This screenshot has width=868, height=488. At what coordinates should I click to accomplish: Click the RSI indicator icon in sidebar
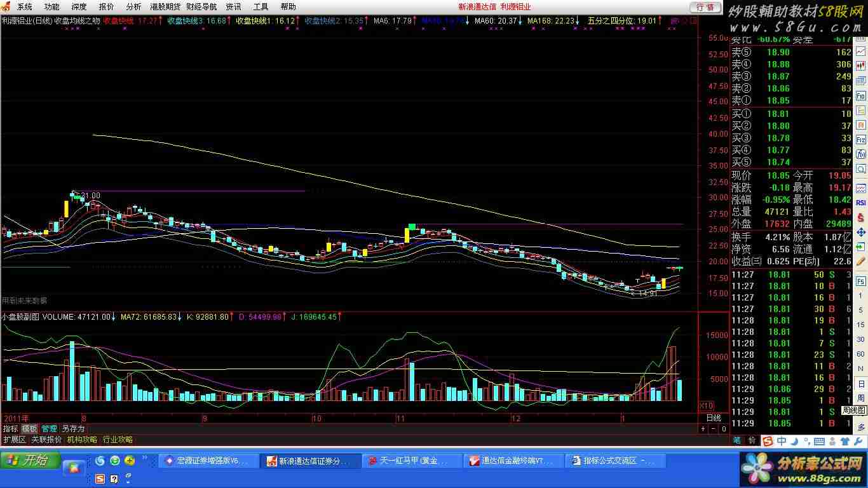click(x=861, y=202)
